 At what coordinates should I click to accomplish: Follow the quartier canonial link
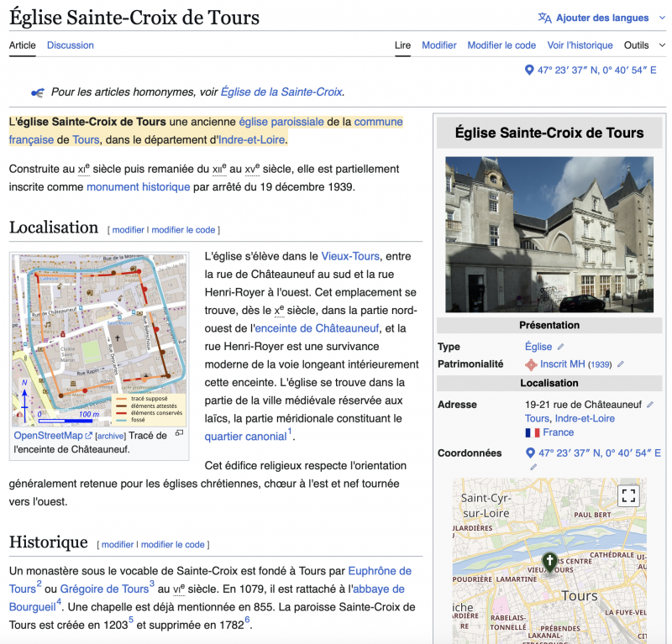pyautogui.click(x=245, y=437)
